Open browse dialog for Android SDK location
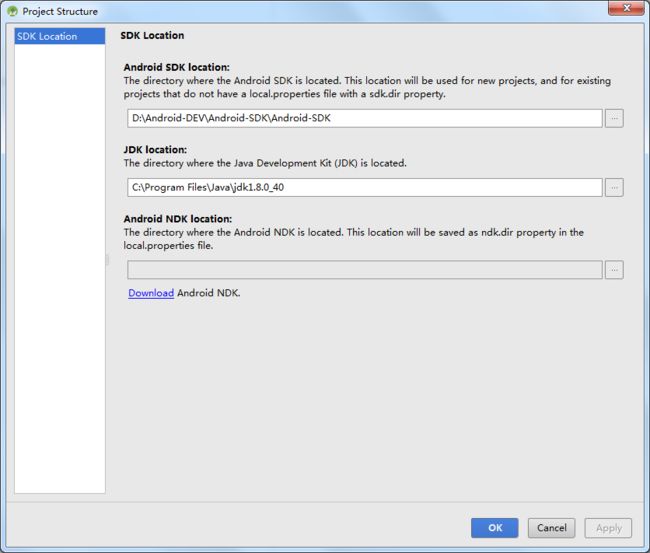The width and height of the screenshot is (650, 553). coord(614,119)
